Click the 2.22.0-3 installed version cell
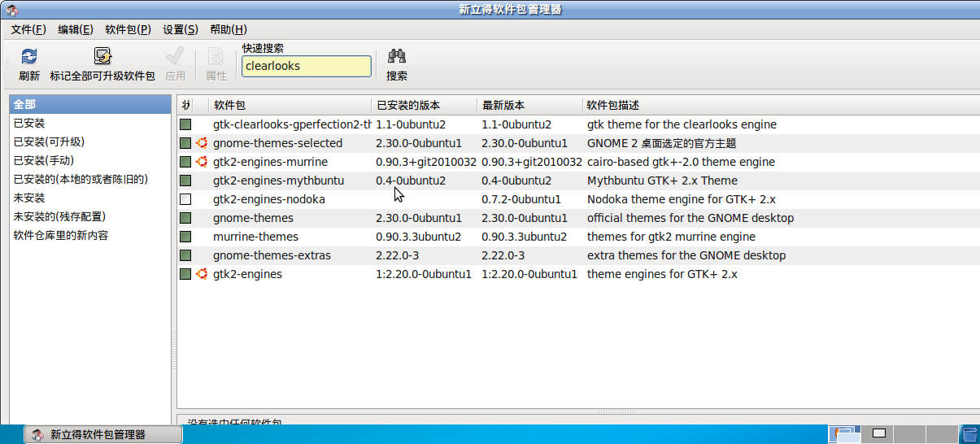980x444 pixels. 398,255
